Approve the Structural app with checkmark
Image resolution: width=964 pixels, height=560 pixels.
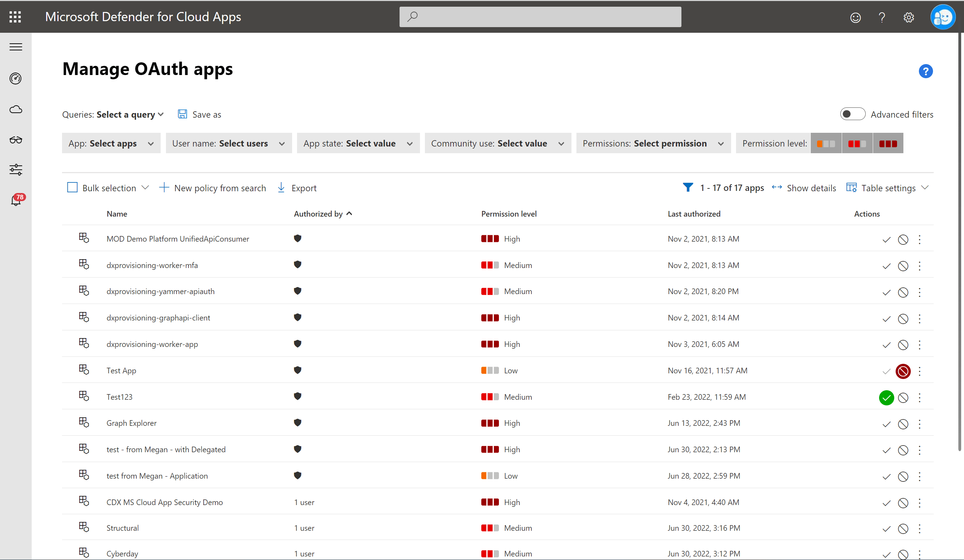(886, 529)
